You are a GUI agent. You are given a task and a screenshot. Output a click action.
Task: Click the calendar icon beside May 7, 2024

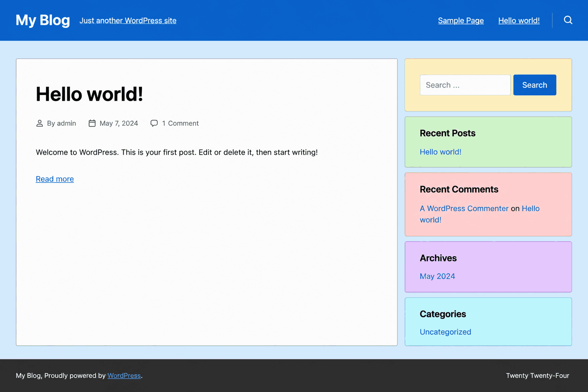click(x=92, y=123)
